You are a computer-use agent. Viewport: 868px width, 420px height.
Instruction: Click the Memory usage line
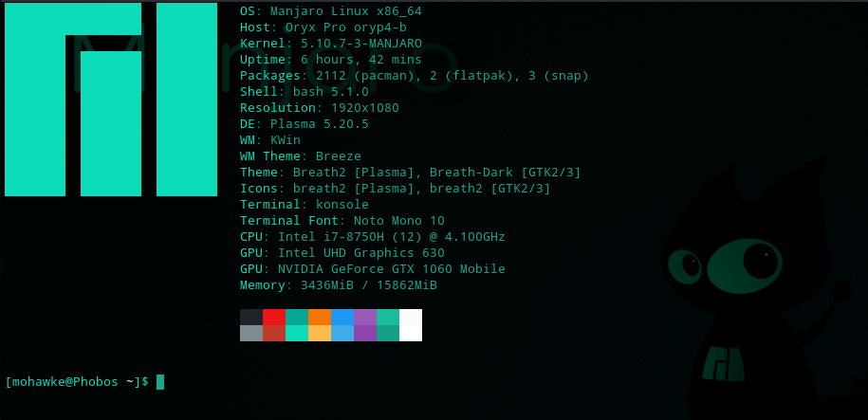point(338,285)
